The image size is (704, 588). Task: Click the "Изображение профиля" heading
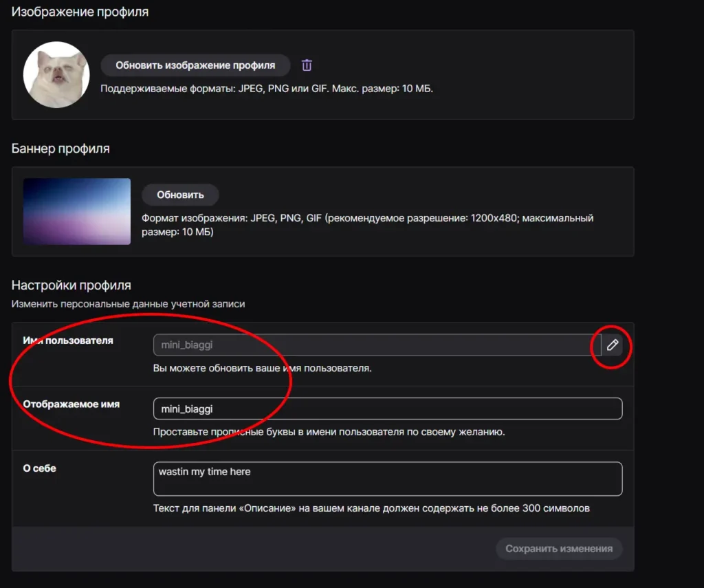point(82,11)
